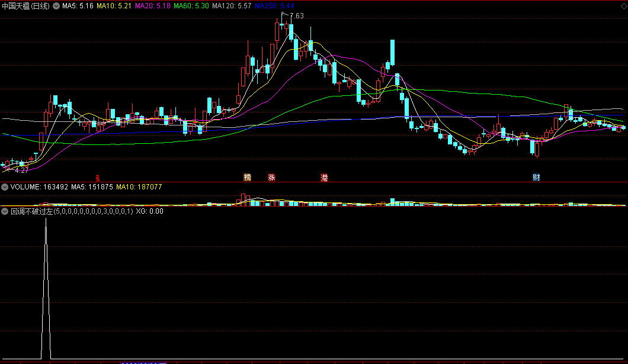Select the magenta MA20: 5.18 label
The width and height of the screenshot is (628, 364).
(x=153, y=6)
